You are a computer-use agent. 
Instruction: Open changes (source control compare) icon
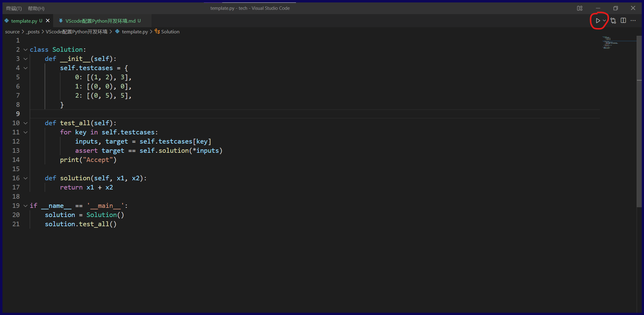(613, 21)
